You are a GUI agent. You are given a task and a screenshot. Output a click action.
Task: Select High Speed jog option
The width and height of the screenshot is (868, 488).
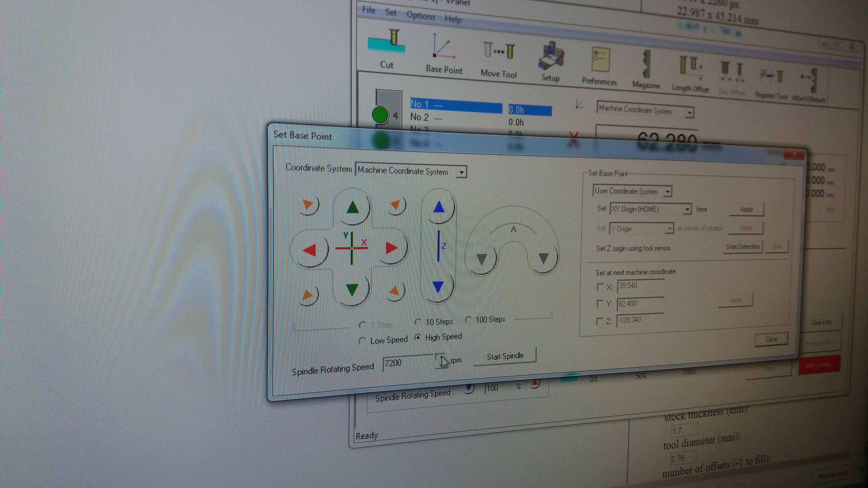click(418, 337)
